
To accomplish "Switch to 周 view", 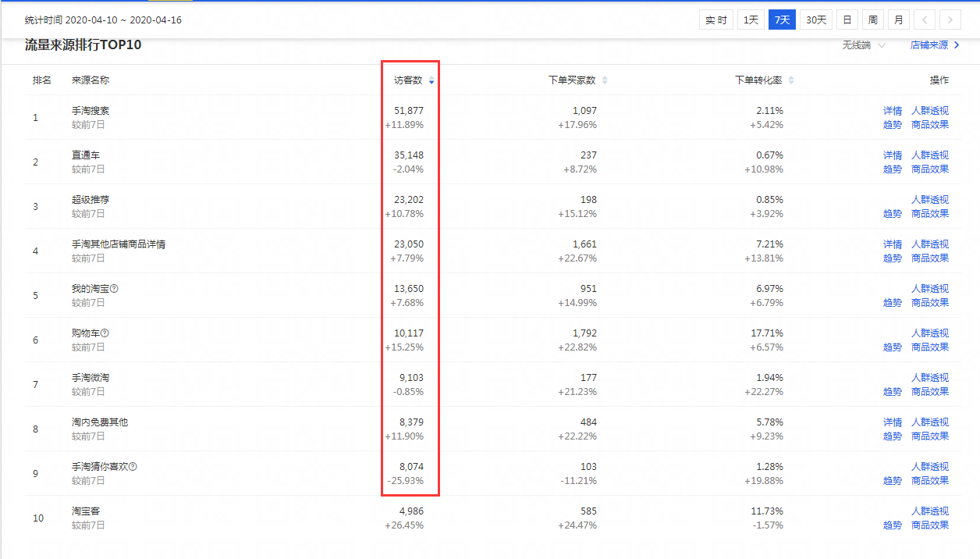I will [x=873, y=20].
